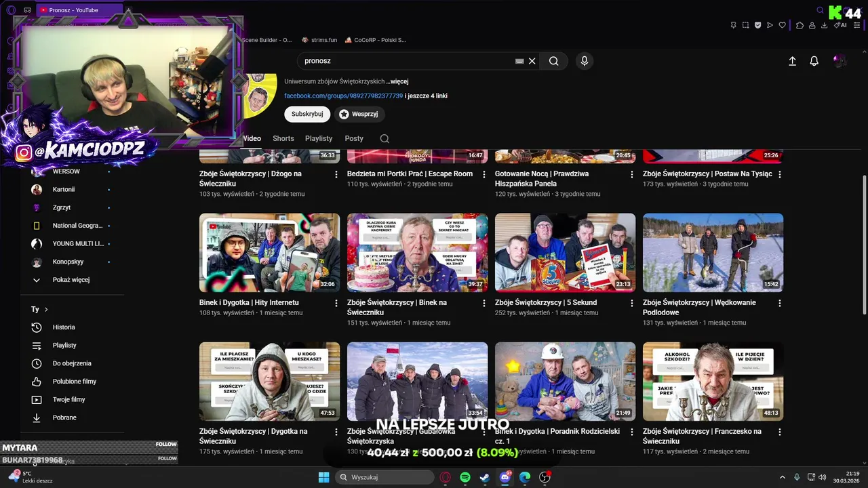Expand channel description via ...więcej
868x488 pixels.
coord(397,81)
